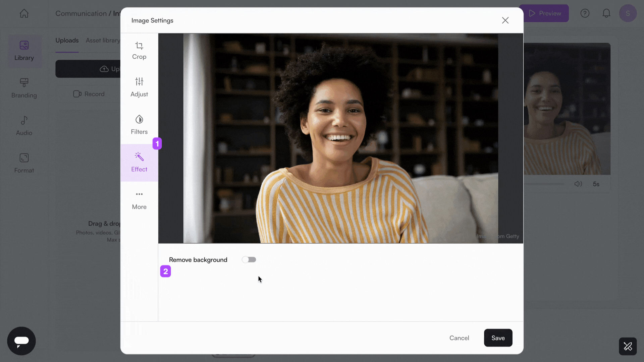Click the tools icon at bottom right

click(x=628, y=346)
